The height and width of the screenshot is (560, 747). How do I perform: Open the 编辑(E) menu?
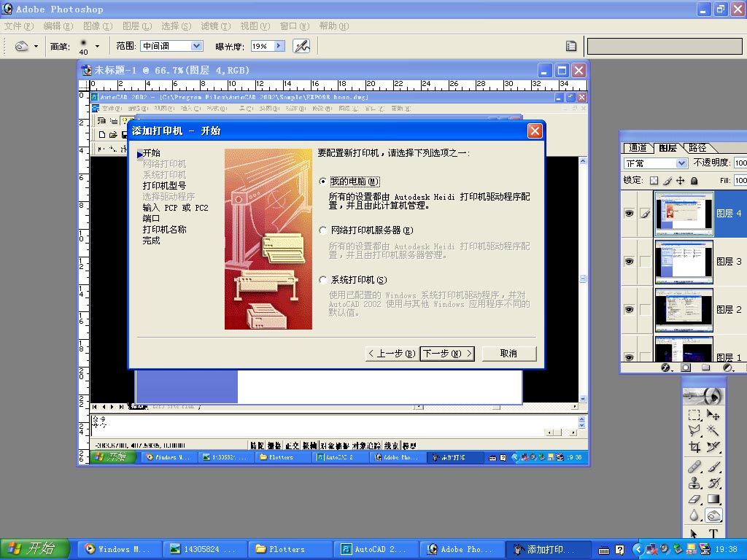click(58, 26)
